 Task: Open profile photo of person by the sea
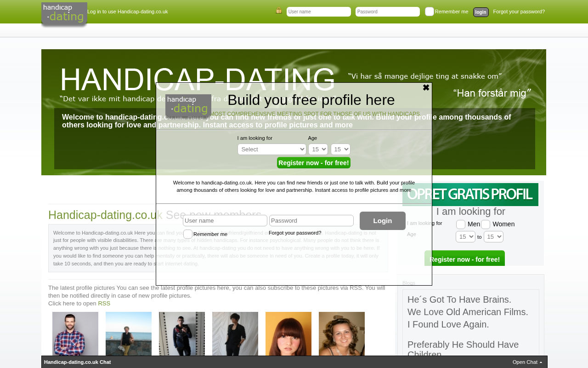tap(129, 334)
